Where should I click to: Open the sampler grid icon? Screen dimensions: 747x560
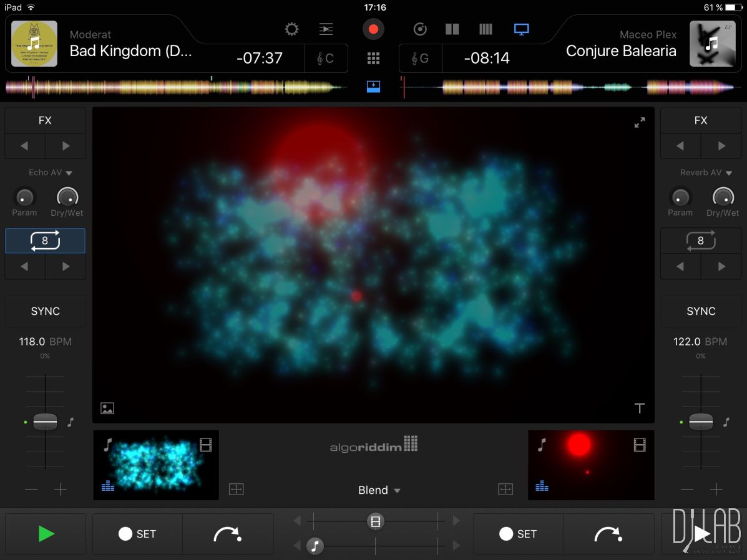click(373, 58)
